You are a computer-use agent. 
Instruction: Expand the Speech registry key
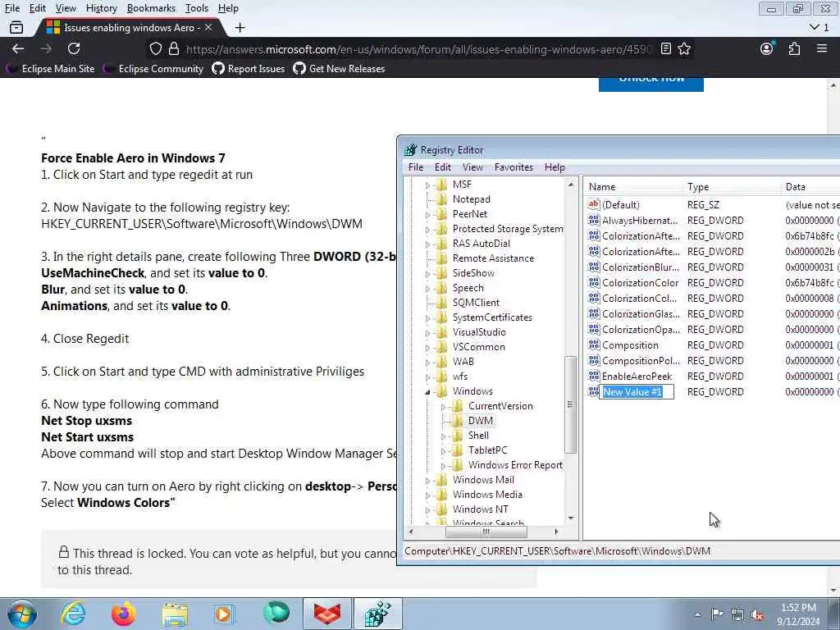coord(427,289)
